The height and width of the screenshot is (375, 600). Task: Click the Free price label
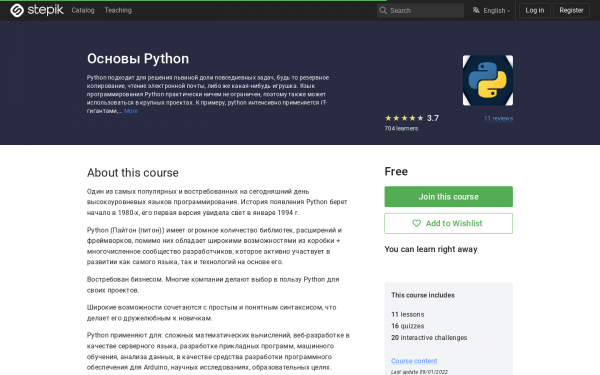(396, 171)
